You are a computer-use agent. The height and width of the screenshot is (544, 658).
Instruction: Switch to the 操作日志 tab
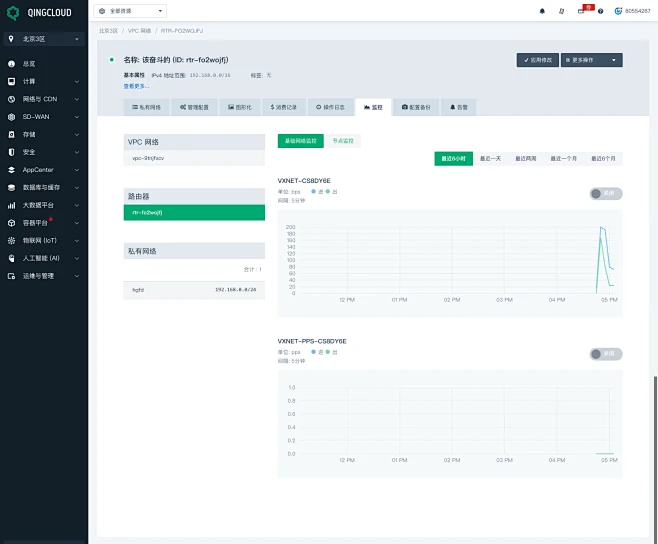[x=332, y=105]
